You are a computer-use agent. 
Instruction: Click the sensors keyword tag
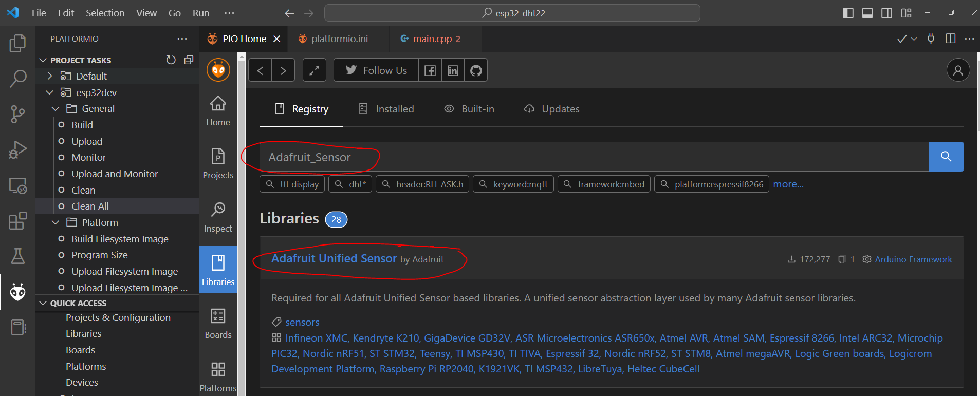(302, 322)
